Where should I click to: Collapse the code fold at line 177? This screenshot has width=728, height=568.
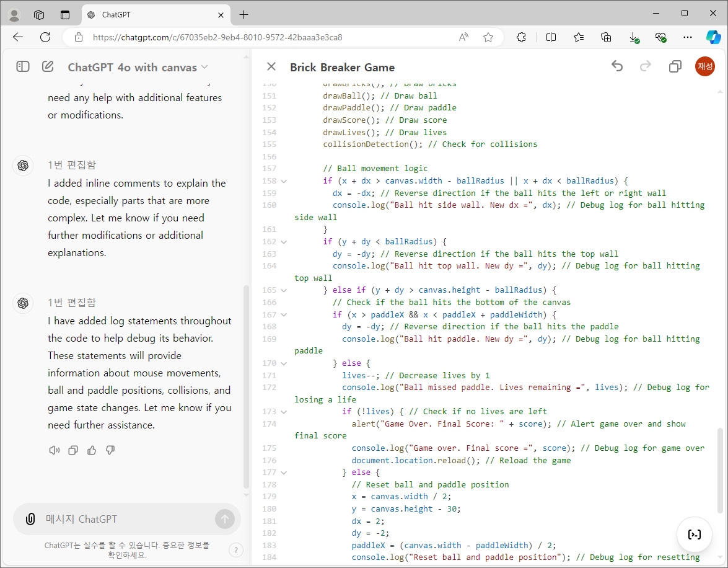coord(284,473)
